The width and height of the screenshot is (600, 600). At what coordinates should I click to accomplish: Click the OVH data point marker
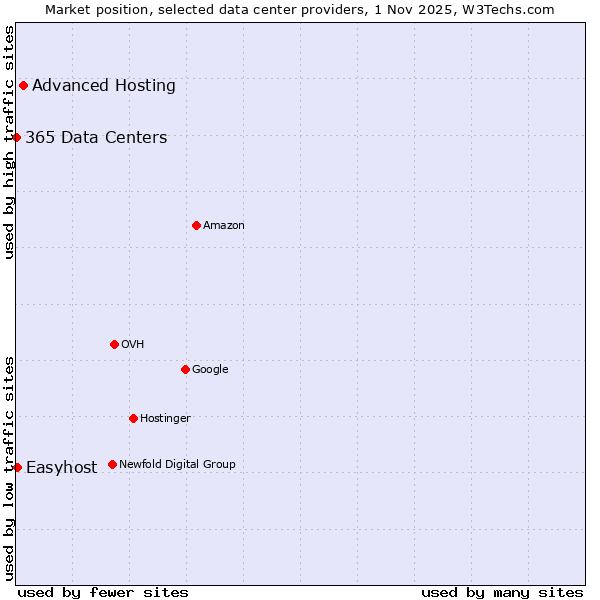point(114,344)
